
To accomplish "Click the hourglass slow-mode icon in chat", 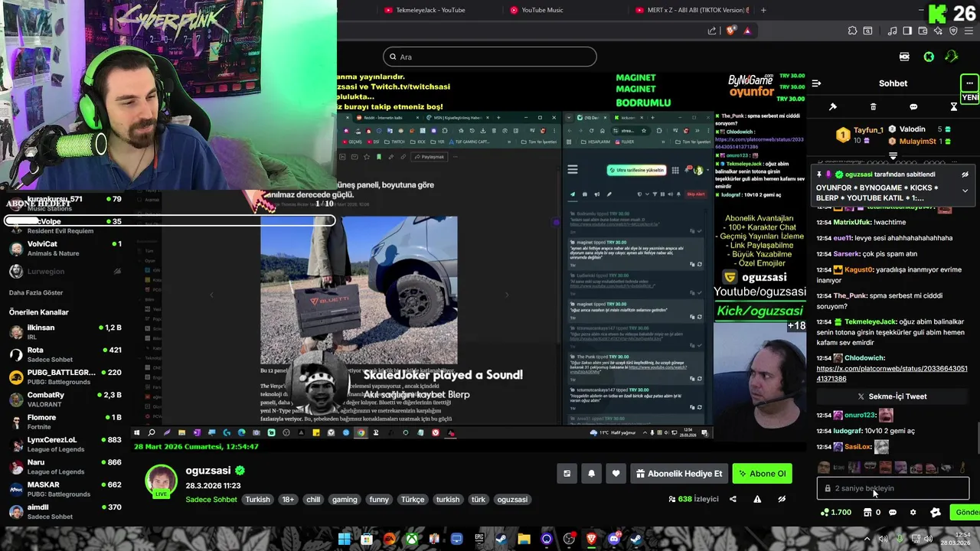I will (954, 107).
